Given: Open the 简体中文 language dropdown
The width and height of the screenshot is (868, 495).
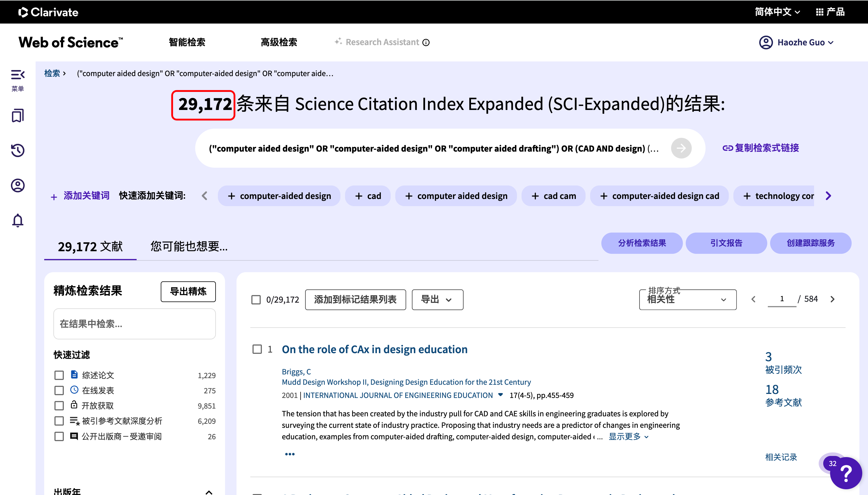Looking at the screenshot, I should pyautogui.click(x=777, y=12).
